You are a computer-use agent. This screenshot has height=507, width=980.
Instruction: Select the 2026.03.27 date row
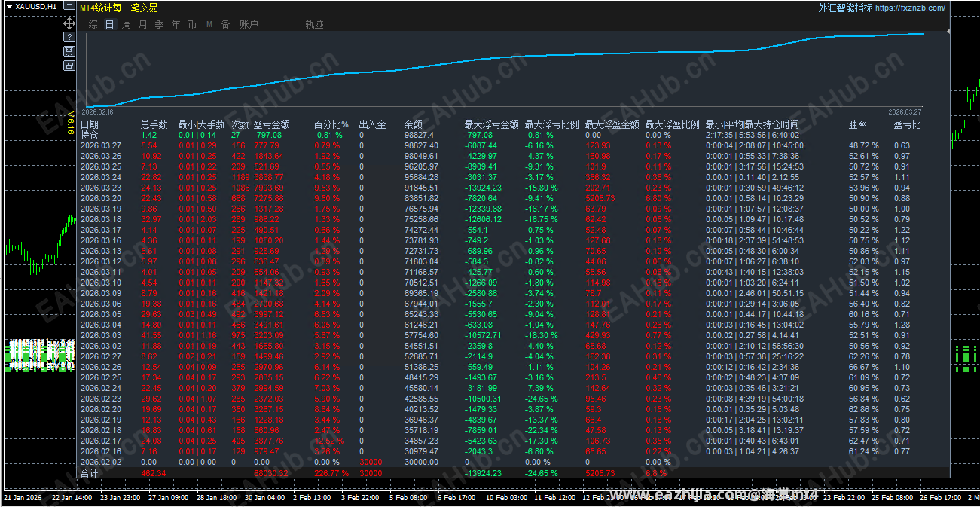tap(101, 145)
